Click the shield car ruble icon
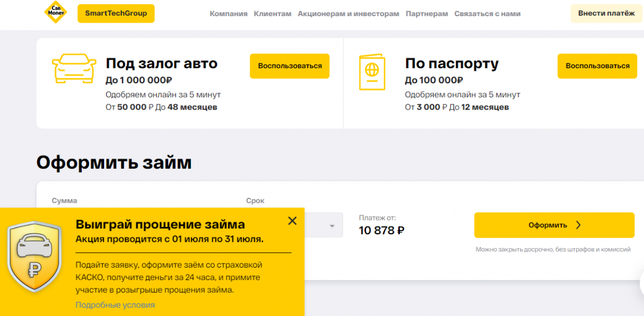644x316 pixels. [x=34, y=257]
